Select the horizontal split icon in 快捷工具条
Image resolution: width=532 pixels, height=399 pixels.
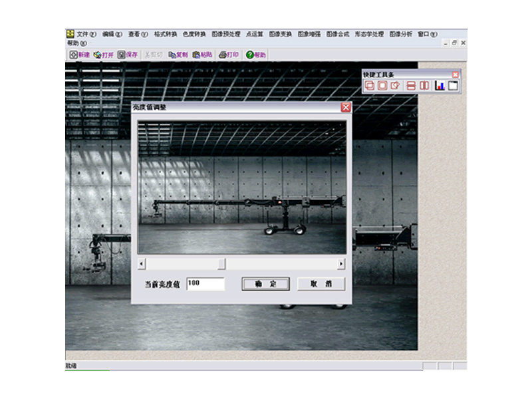click(x=411, y=85)
